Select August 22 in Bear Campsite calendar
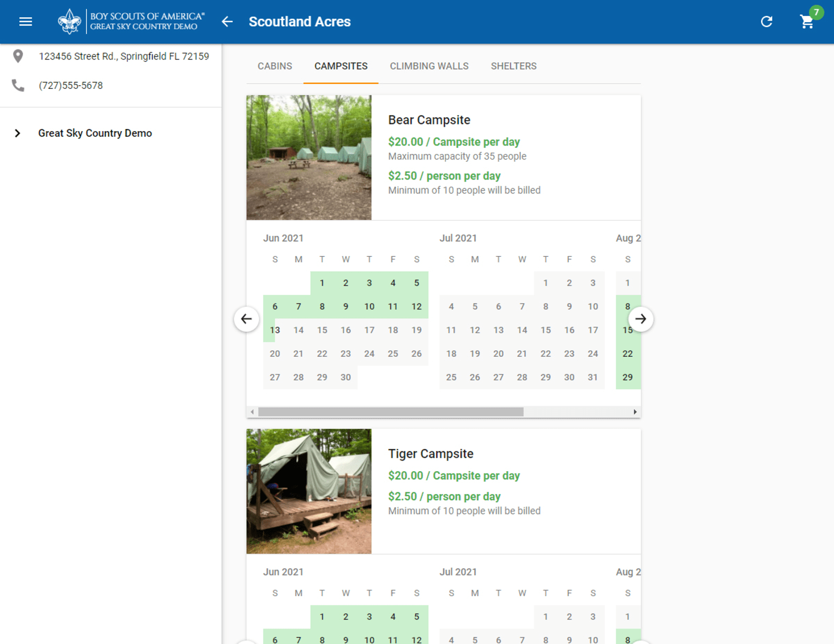Image resolution: width=834 pixels, height=644 pixels. [x=628, y=354]
